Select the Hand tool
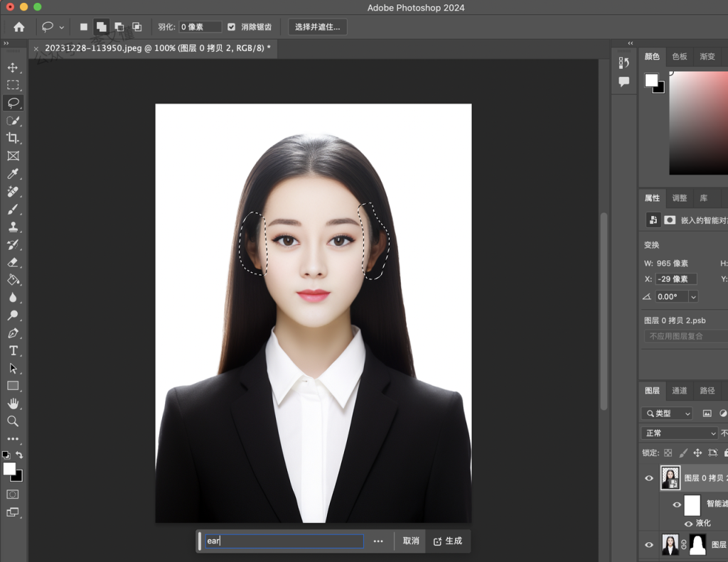This screenshot has height=562, width=728. click(x=13, y=404)
